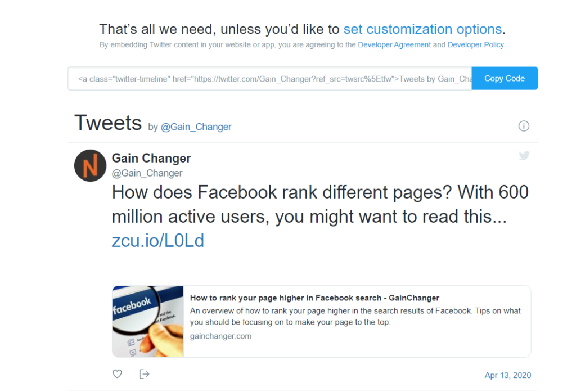The image size is (576, 392).
Task: Open @Gain_Changer link next to Tweets heading
Action: tap(196, 127)
